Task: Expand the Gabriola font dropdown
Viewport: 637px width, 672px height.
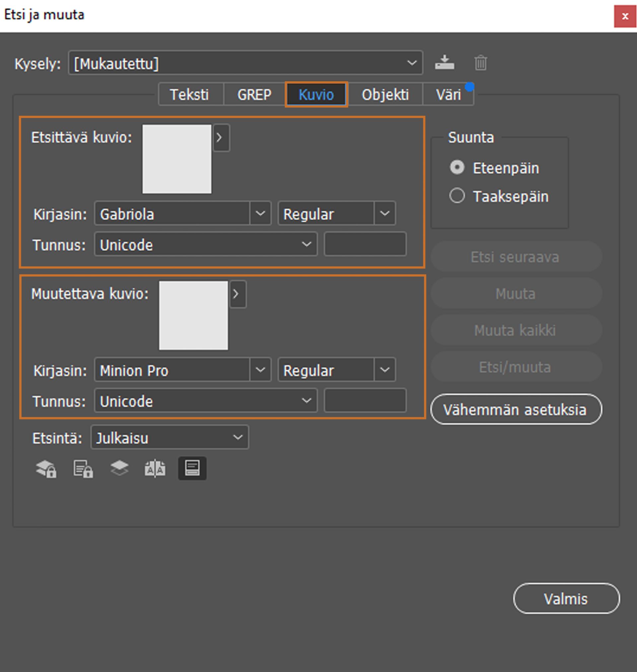Action: (260, 214)
